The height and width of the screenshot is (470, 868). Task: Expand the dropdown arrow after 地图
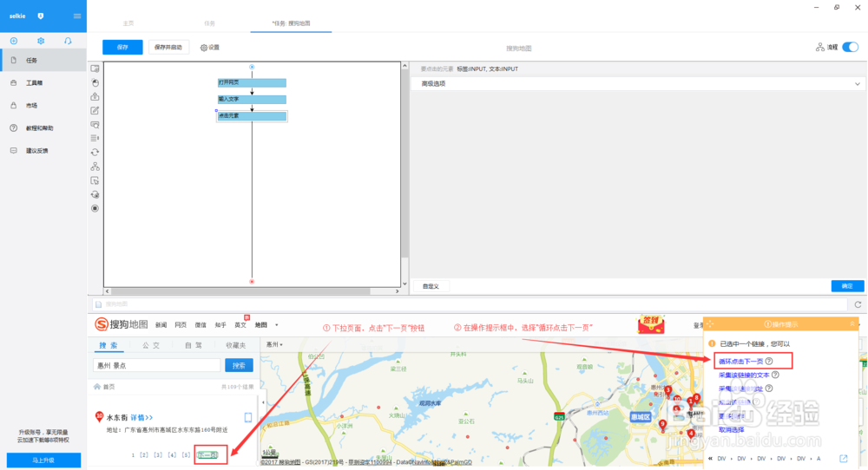[277, 325]
